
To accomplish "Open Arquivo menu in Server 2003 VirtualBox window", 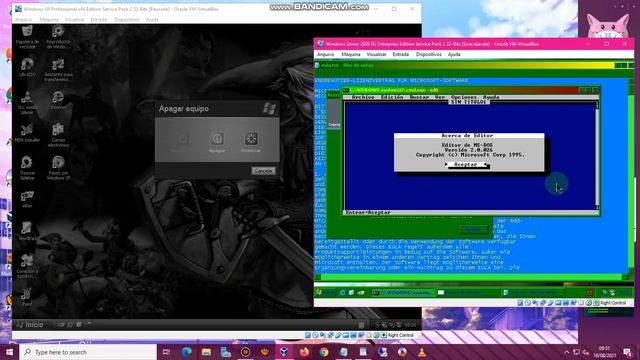I will [325, 54].
